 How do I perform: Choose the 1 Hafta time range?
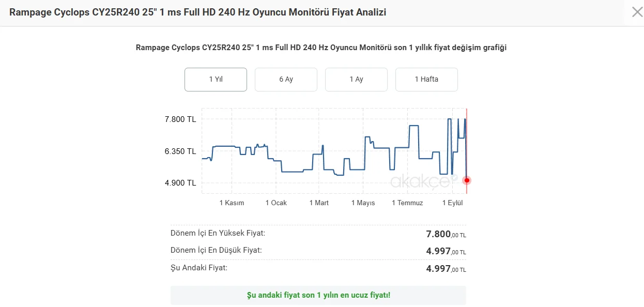(x=426, y=79)
